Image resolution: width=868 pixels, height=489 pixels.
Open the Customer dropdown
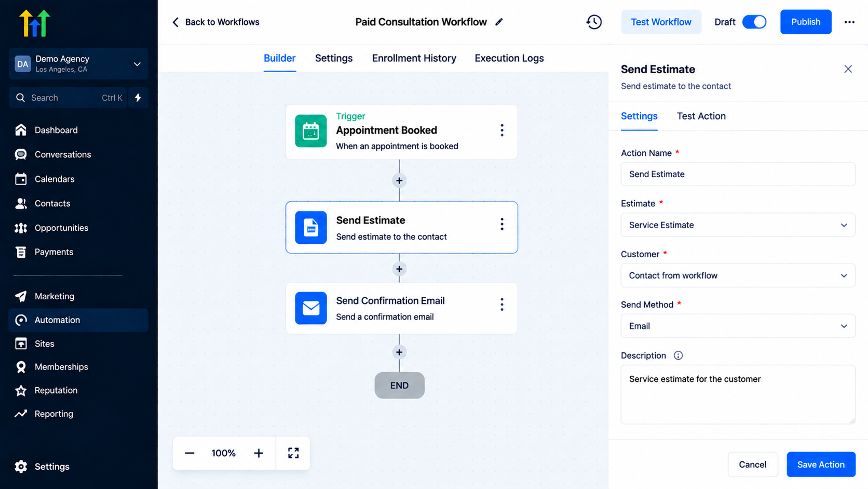click(x=738, y=275)
